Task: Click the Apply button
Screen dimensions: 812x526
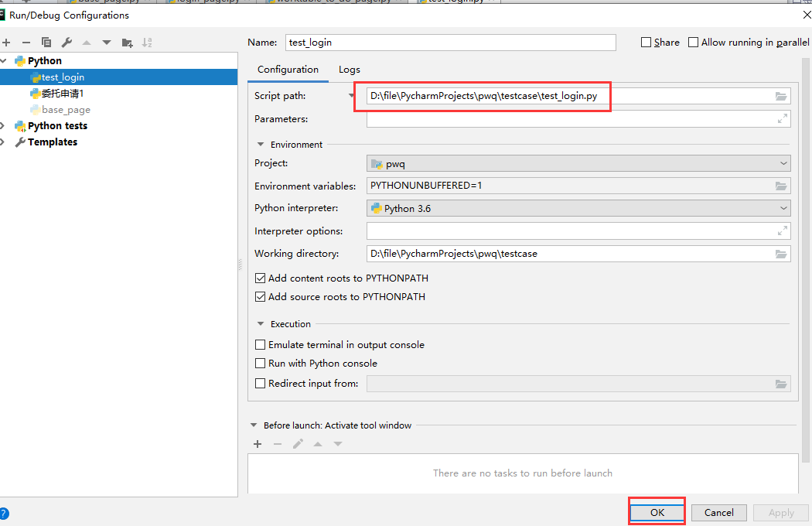Action: coord(781,513)
